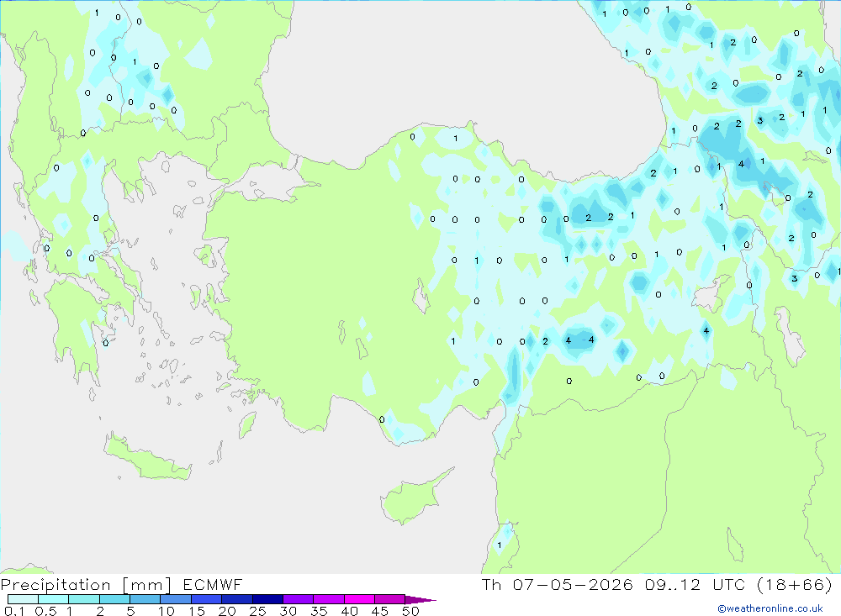Select the 25–30 mm navy legend block
Viewport: 841px width, 616px height.
pyautogui.click(x=267, y=599)
